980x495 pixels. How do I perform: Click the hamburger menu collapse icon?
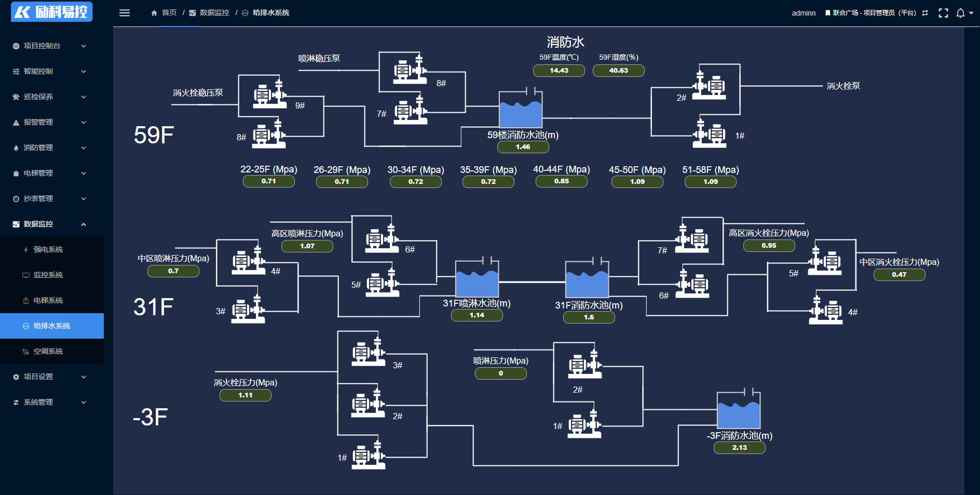[x=125, y=13]
